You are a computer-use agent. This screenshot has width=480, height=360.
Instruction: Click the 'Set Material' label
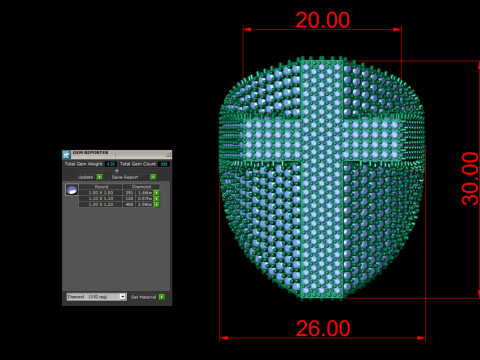(143, 297)
